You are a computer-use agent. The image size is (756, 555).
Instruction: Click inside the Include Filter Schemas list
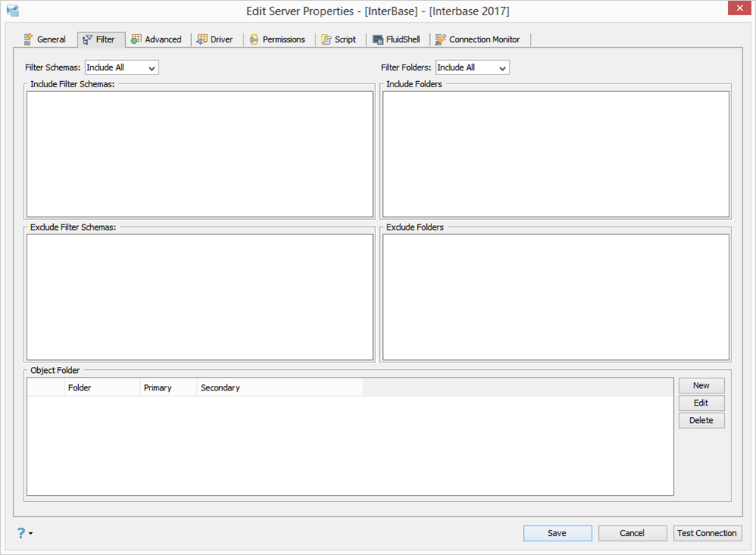200,155
